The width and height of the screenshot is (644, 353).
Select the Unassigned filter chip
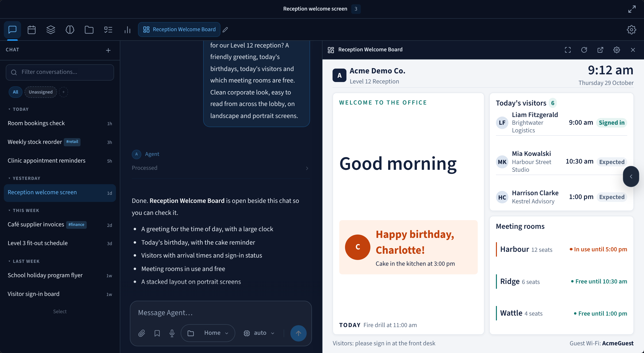(40, 92)
